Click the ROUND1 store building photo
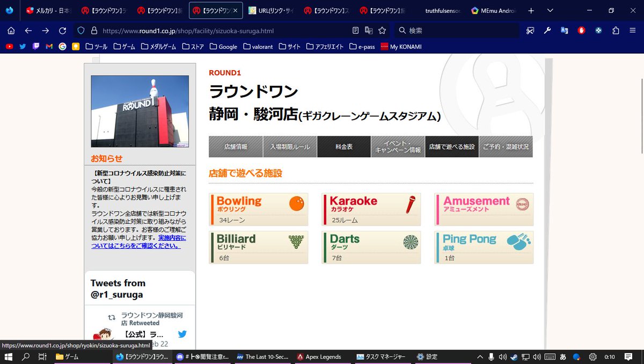Viewport: 644px width, 364px height. coord(140,111)
